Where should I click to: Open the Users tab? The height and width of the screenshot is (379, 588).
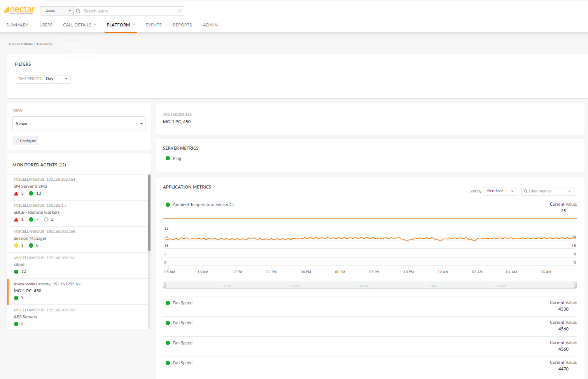pos(46,25)
